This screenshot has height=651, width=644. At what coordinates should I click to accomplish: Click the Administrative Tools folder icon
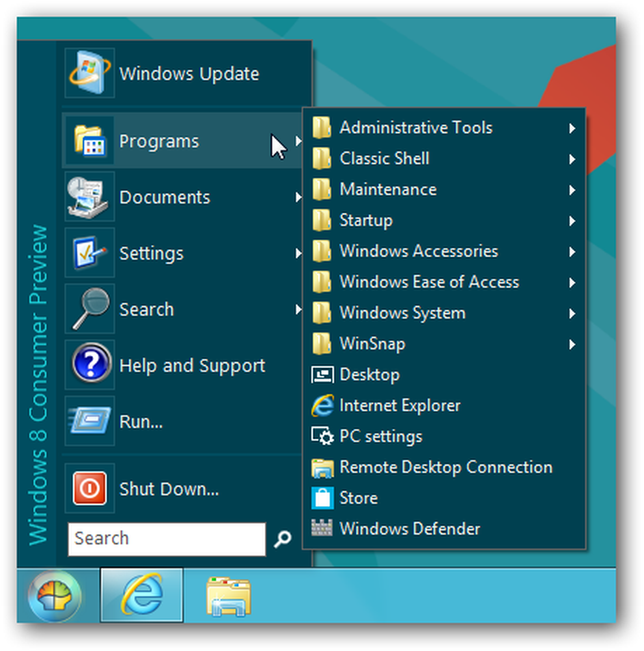[x=322, y=128]
